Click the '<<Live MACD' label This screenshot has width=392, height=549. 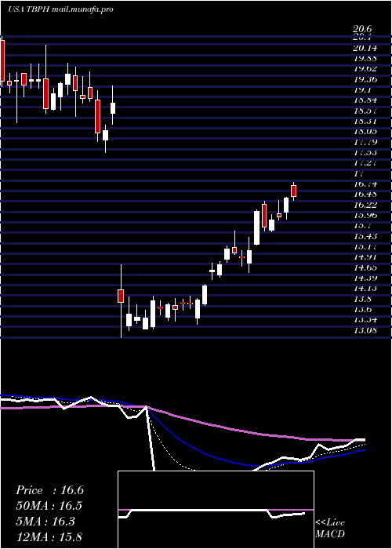point(330,529)
